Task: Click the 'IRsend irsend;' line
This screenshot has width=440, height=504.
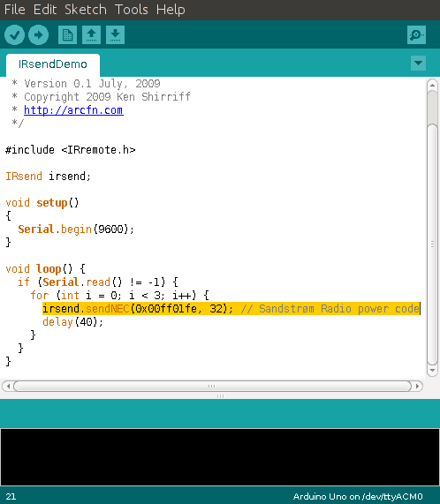Action: click(48, 177)
